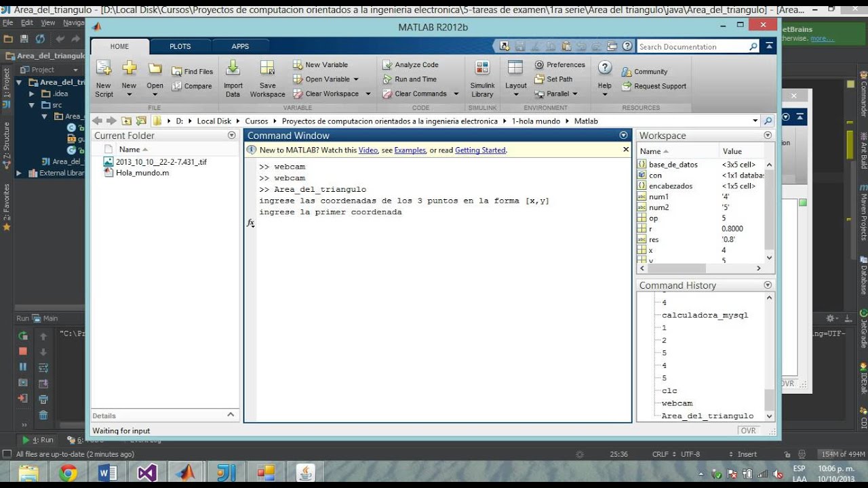Click Find Files in the toolstrip
The image size is (868, 488).
tap(192, 71)
